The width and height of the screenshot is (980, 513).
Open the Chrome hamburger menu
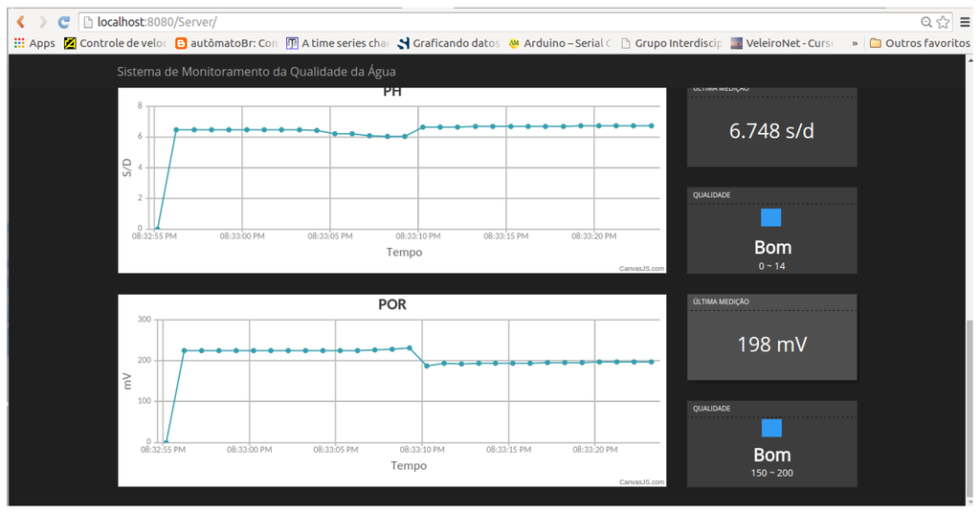coord(965,21)
